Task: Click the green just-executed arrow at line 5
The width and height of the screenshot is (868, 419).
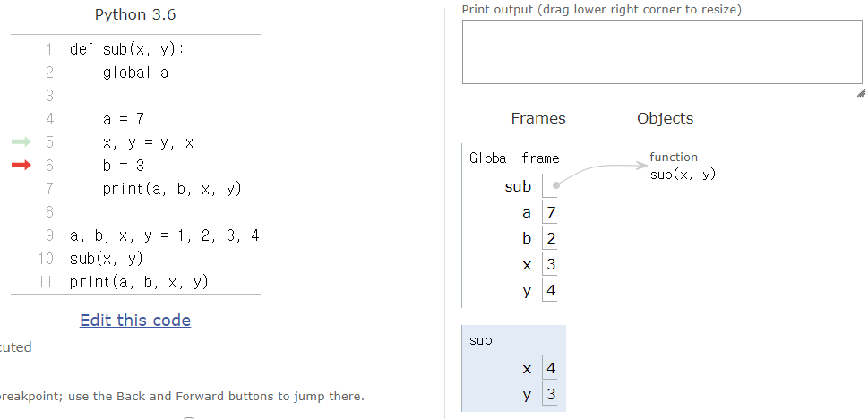Action: point(21,141)
